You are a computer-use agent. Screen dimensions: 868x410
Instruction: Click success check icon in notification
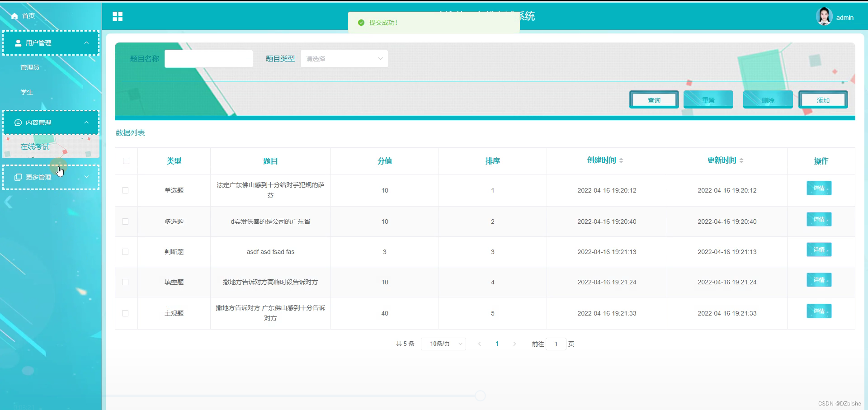361,23
